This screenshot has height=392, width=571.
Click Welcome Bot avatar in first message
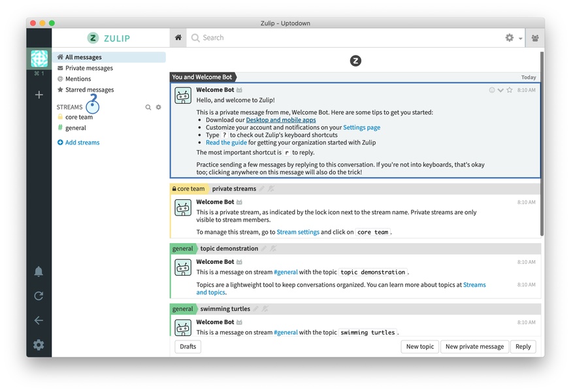pos(183,95)
